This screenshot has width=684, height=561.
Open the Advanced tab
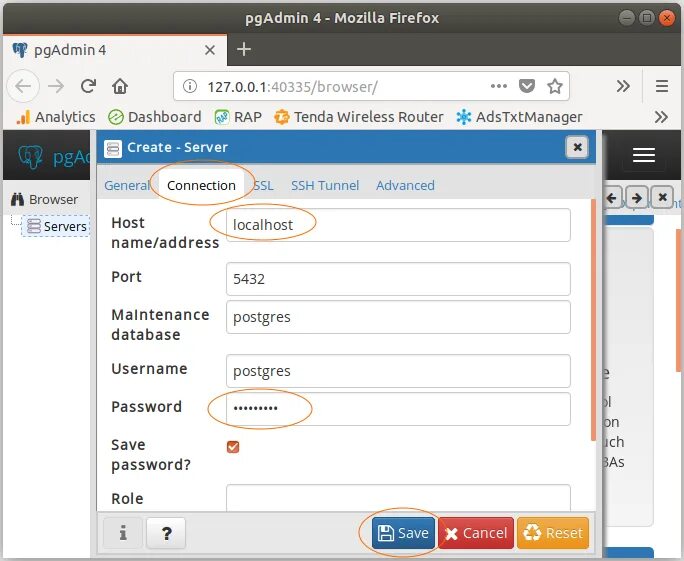tap(405, 185)
